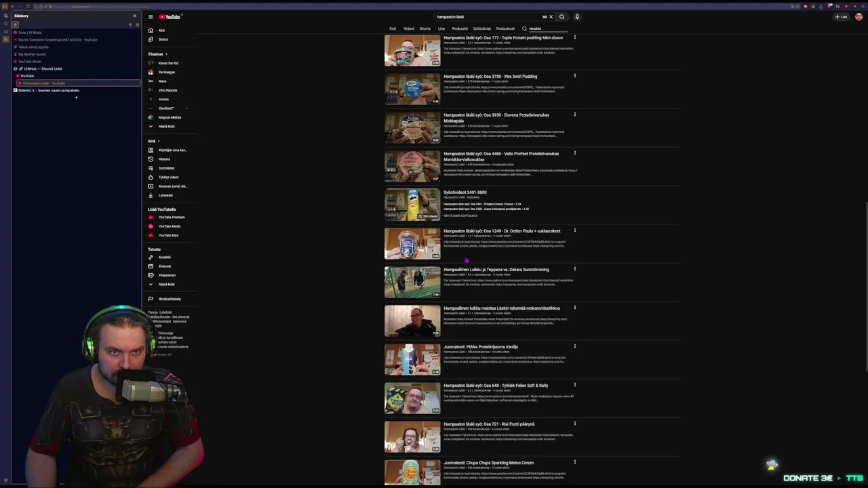The image size is (868, 488).
Task: Open the Tupla Protein pudding Mint choco video thumbnail
Action: 412,51
